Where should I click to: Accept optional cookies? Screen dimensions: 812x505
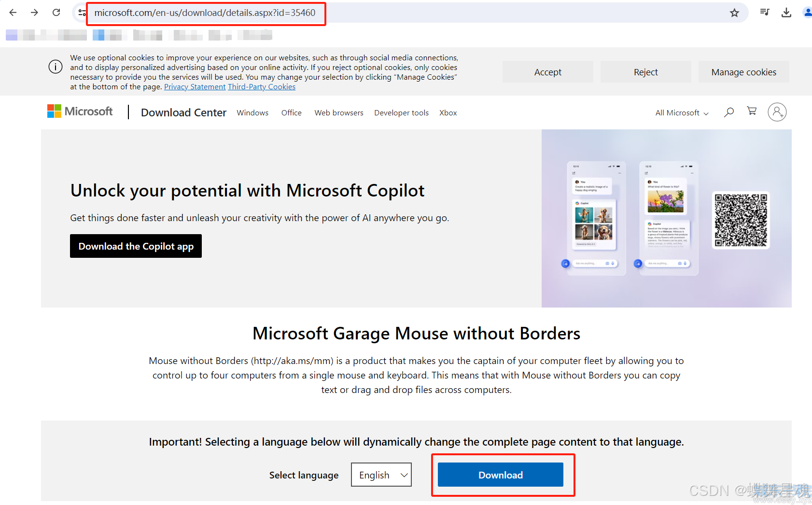click(548, 72)
